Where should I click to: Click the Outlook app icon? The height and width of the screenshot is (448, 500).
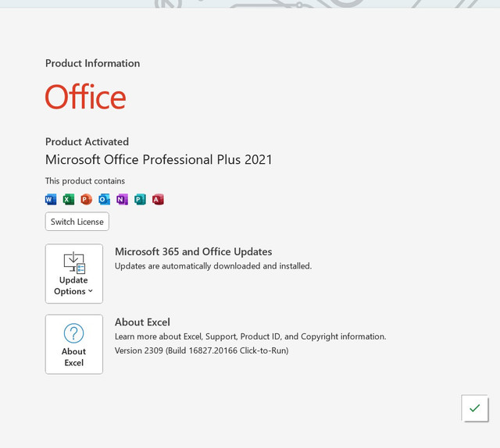[x=104, y=200]
